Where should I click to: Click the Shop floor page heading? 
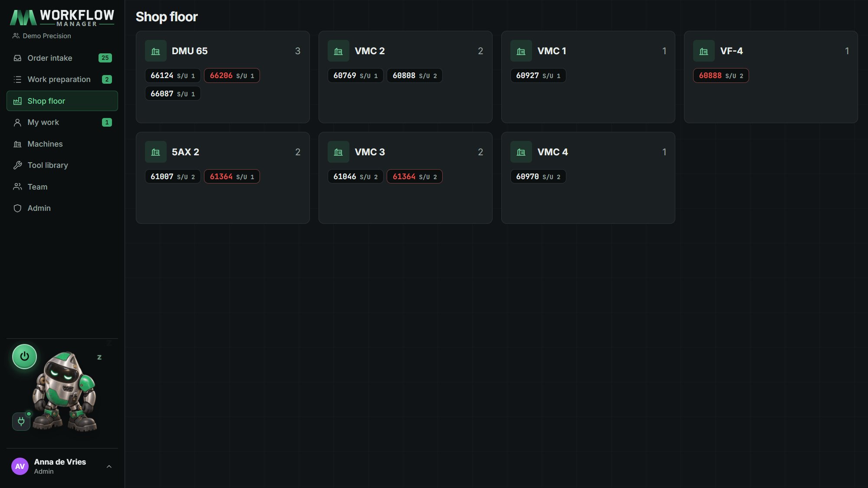(x=167, y=17)
